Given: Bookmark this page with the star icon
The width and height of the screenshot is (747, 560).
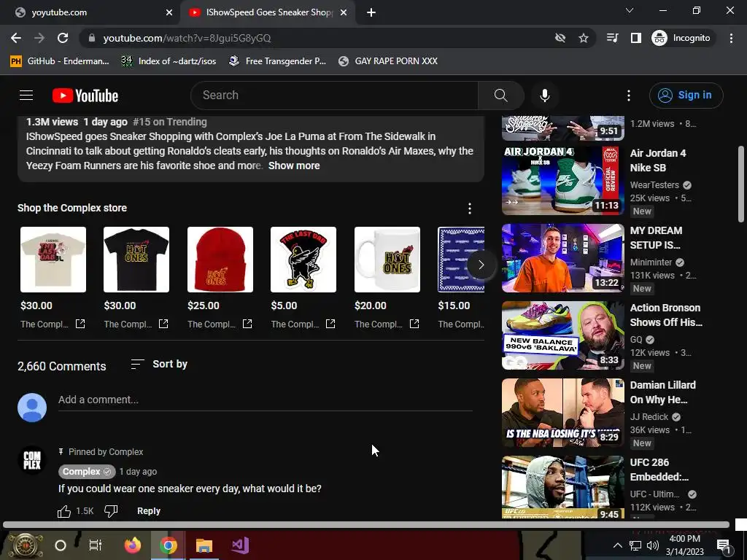Looking at the screenshot, I should pyautogui.click(x=583, y=38).
